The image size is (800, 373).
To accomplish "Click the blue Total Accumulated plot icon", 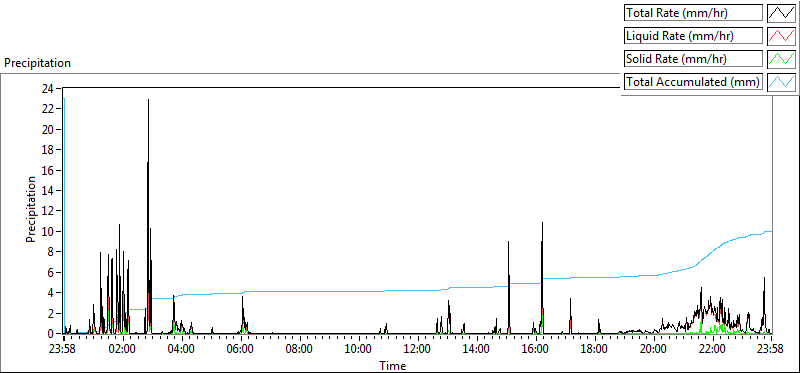I will [x=781, y=82].
